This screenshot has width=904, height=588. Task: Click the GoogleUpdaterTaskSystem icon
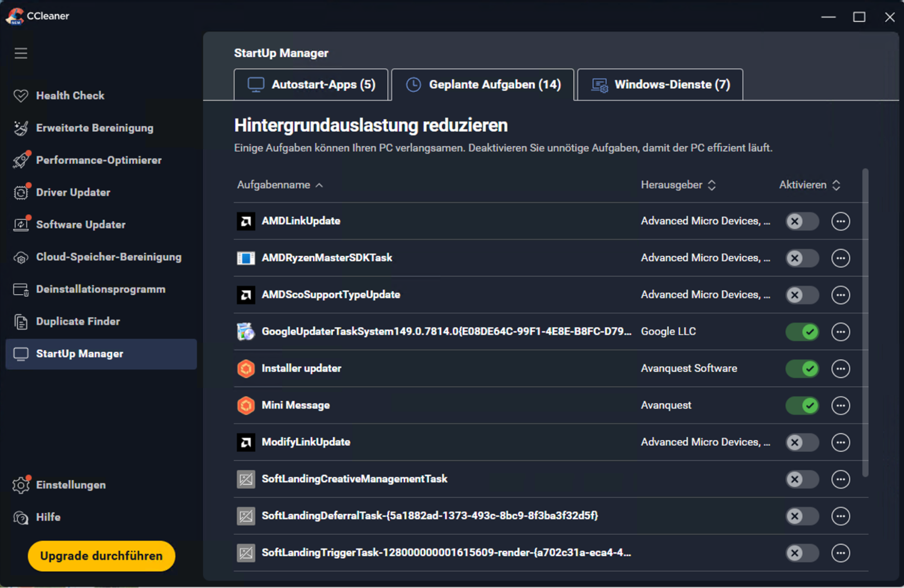246,332
